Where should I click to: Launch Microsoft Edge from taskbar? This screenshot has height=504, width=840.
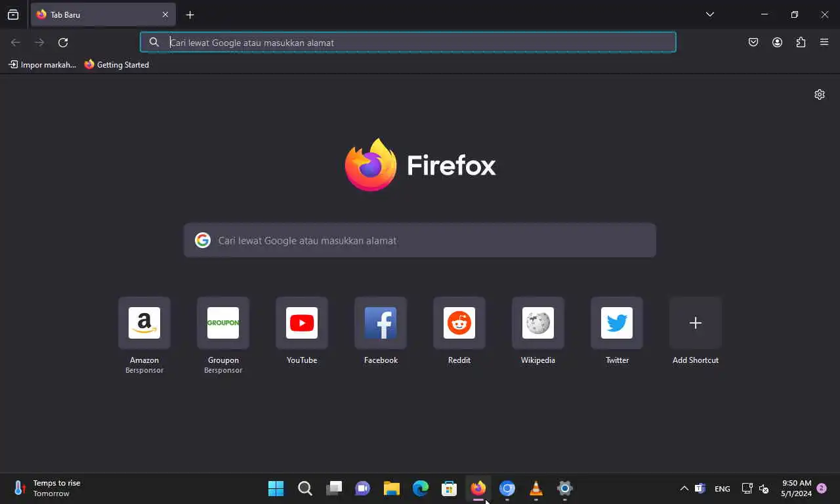(x=421, y=488)
